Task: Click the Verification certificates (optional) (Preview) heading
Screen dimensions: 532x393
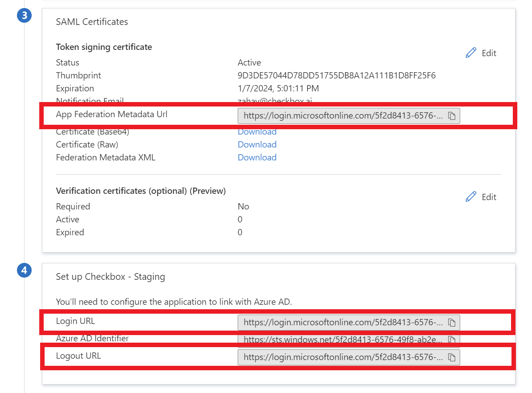Action: pyautogui.click(x=141, y=191)
